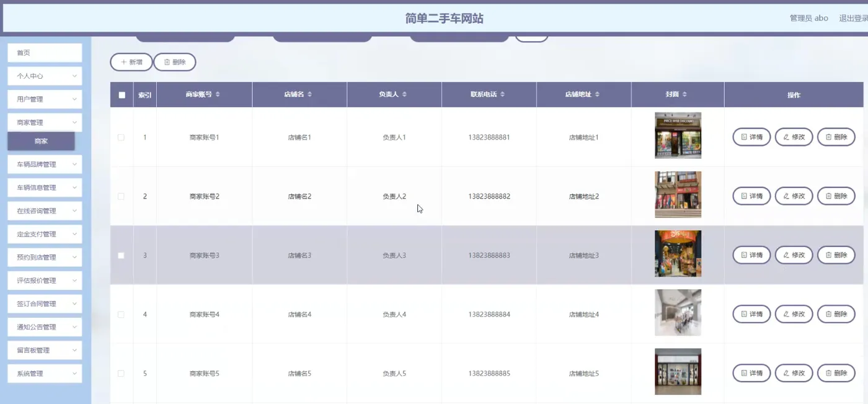Check the row 5 checkbox
Screen dimensions: 868x404
tap(121, 373)
